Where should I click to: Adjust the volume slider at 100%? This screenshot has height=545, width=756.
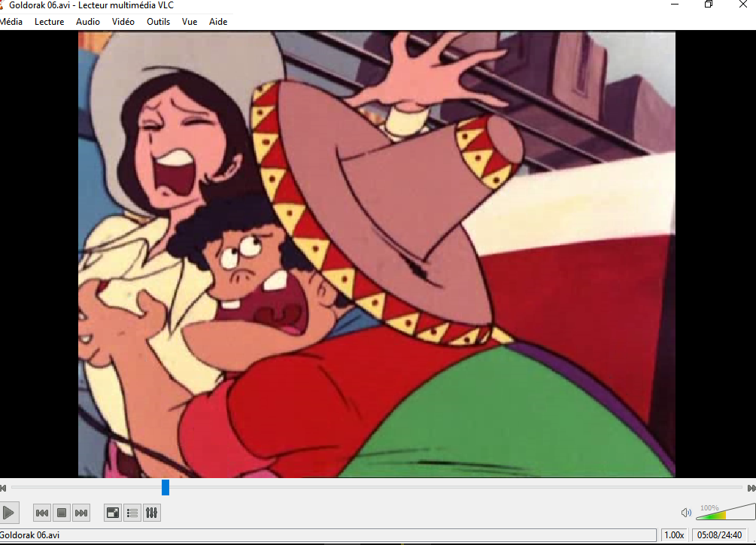point(726,512)
